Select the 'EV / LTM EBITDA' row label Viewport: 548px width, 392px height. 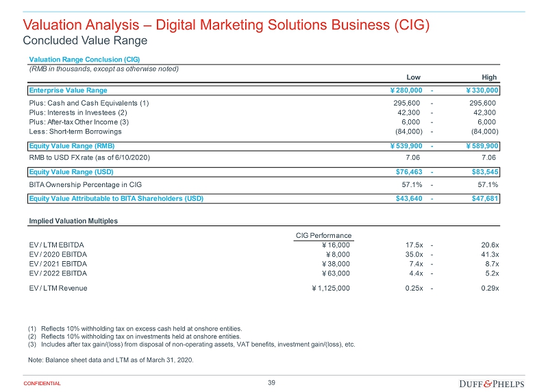[x=57, y=245]
